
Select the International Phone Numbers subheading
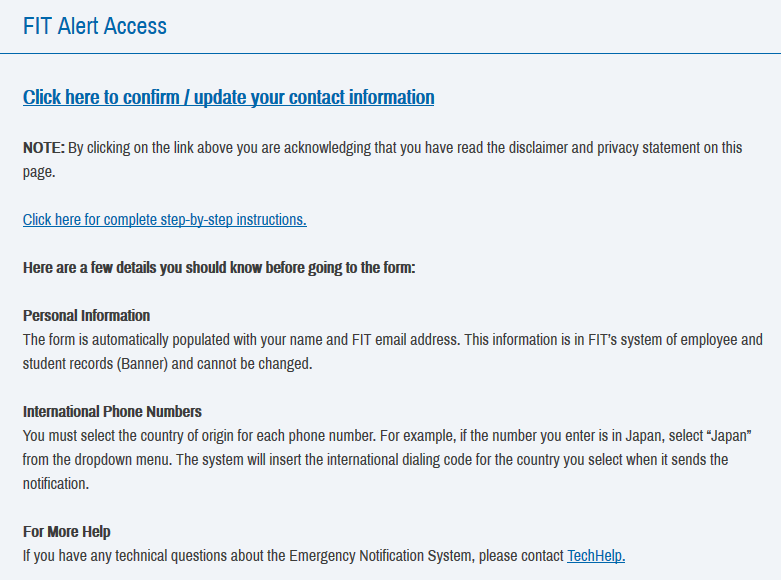(112, 412)
